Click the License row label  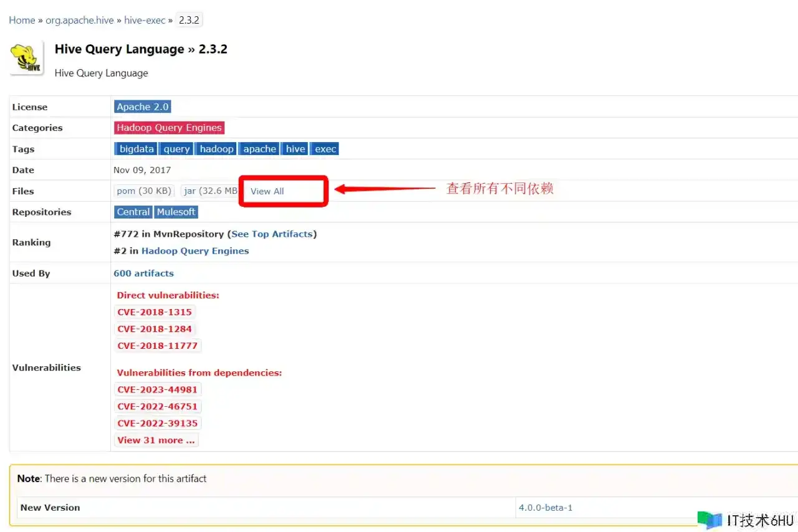(x=30, y=107)
